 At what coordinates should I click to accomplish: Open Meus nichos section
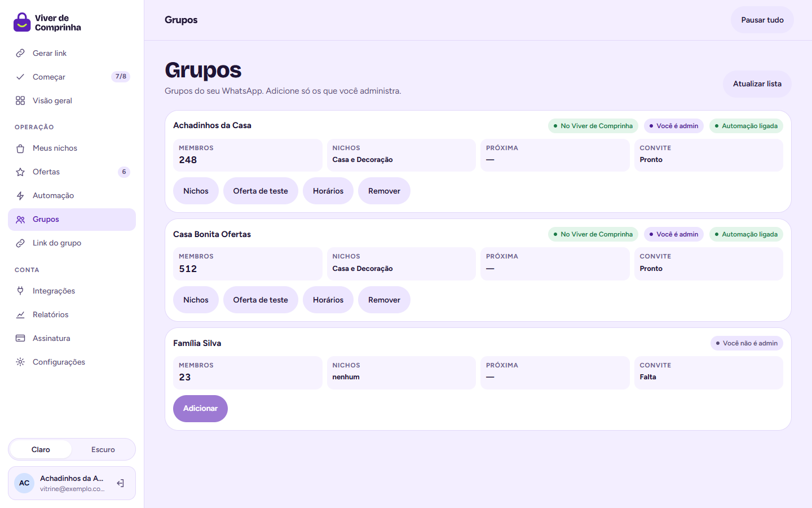coord(72,148)
